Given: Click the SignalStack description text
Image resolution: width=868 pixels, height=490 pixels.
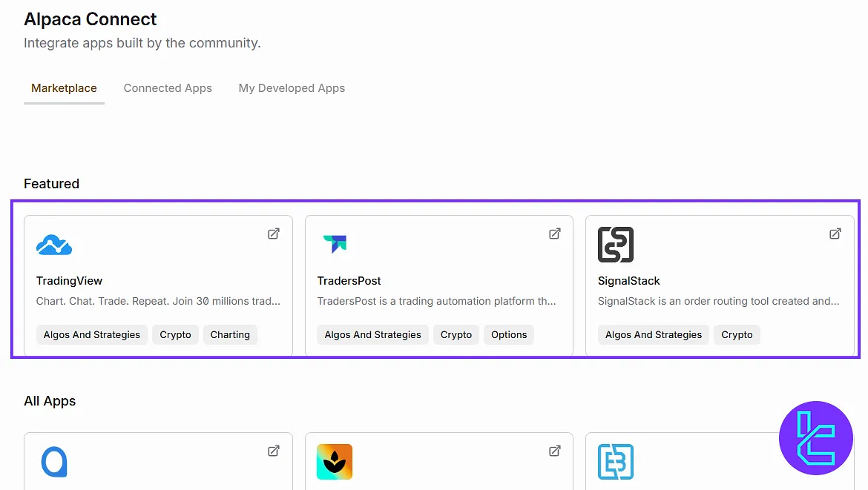Looking at the screenshot, I should coord(718,302).
